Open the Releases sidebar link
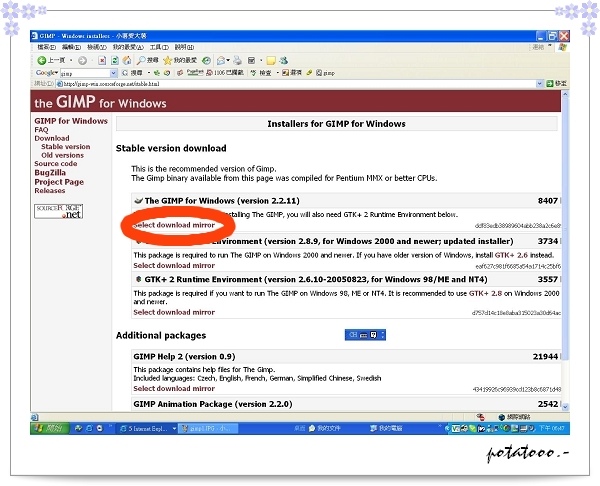 [x=49, y=191]
